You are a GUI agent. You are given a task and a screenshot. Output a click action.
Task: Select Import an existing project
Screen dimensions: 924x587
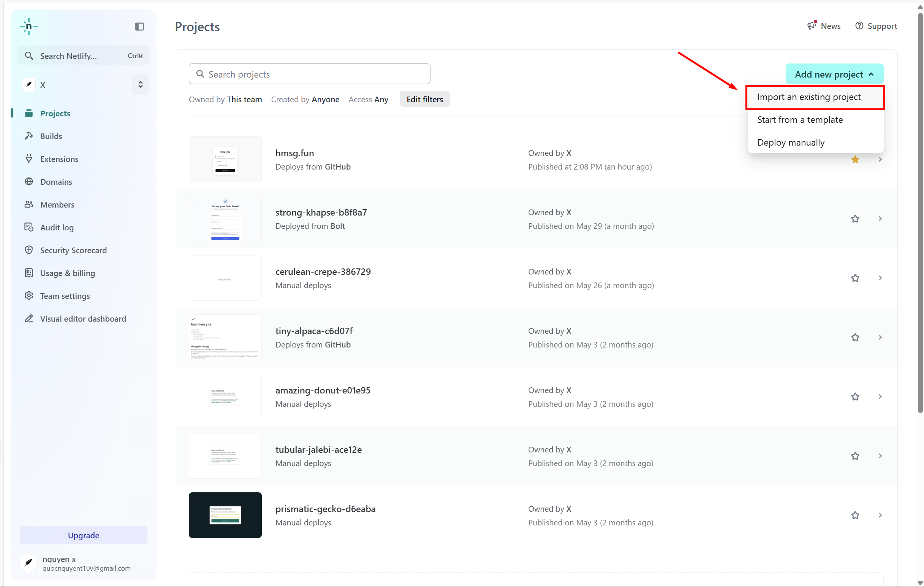pos(809,97)
